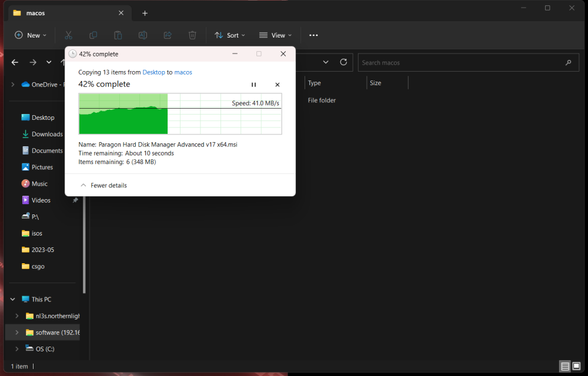Click the search magnifier icon
588x376 pixels.
(x=568, y=62)
